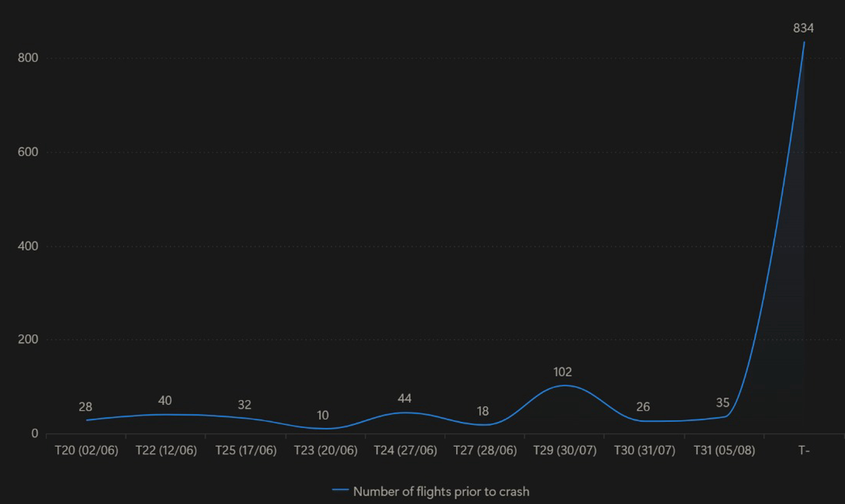Click the 800 y-axis tick label

click(x=28, y=58)
